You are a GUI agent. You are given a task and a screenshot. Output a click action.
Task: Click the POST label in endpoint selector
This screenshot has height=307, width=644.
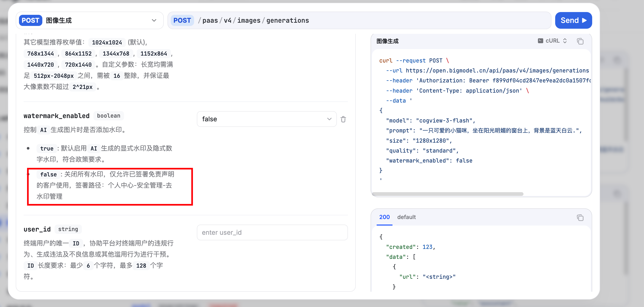(30, 20)
